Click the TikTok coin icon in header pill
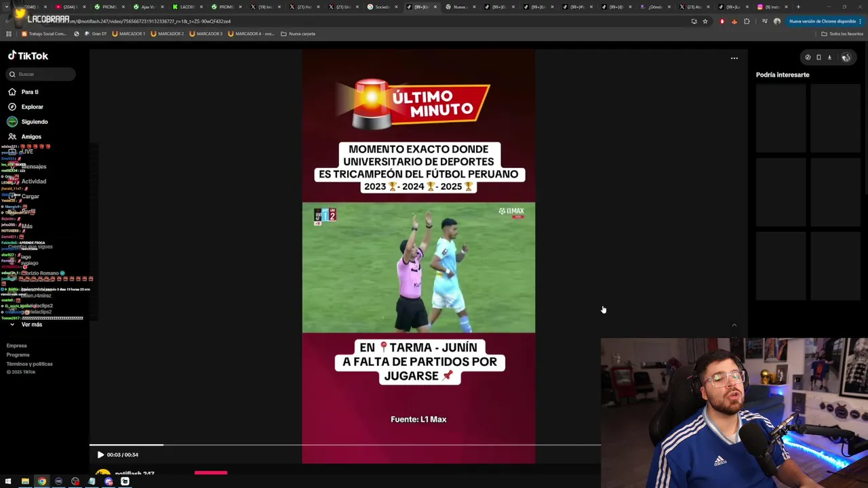Viewport: 868px width, 488px height. pos(808,58)
